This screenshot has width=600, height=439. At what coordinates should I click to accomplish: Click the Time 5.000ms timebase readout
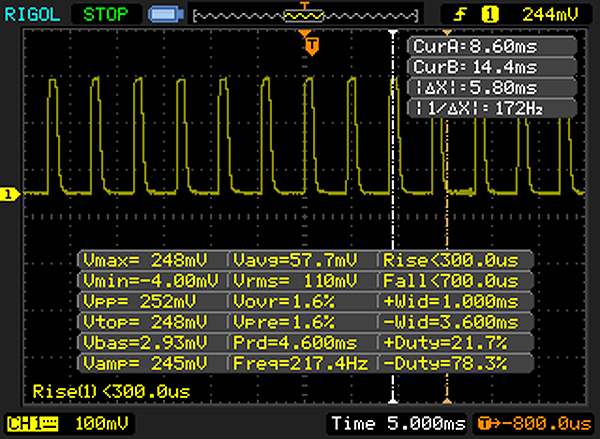[x=398, y=424]
